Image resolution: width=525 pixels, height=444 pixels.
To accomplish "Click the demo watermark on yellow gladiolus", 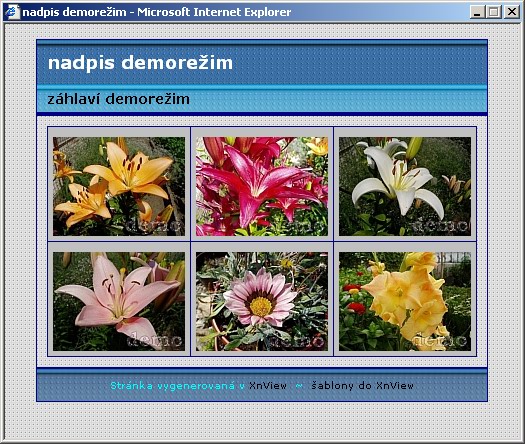I will [440, 341].
